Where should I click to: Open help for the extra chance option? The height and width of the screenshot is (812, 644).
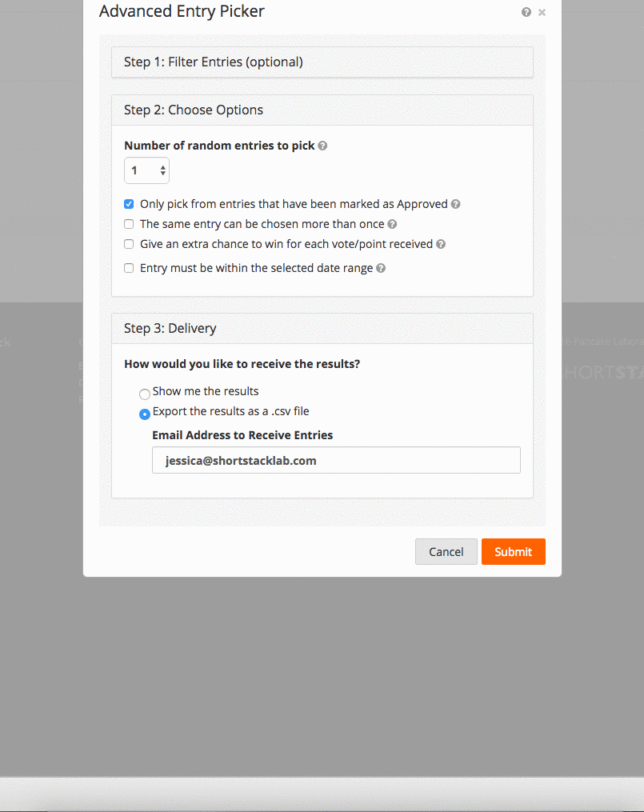(x=441, y=244)
